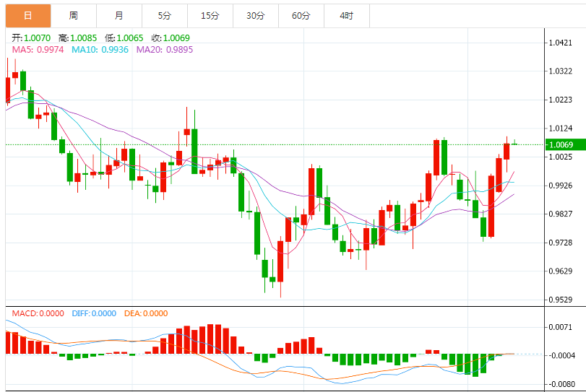
Task: Click the 1.0124 price axis label
Action: tap(560, 129)
